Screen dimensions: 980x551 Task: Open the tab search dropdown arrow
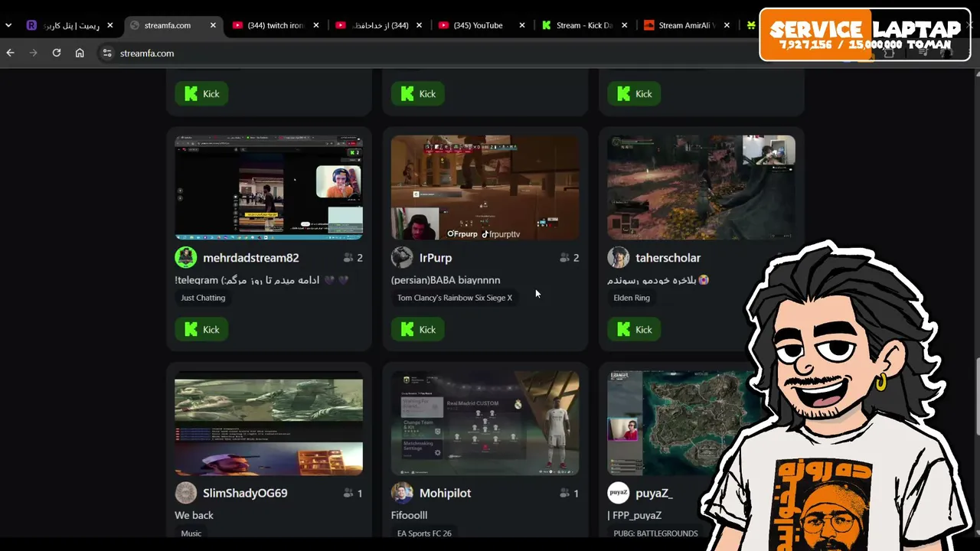(8, 25)
